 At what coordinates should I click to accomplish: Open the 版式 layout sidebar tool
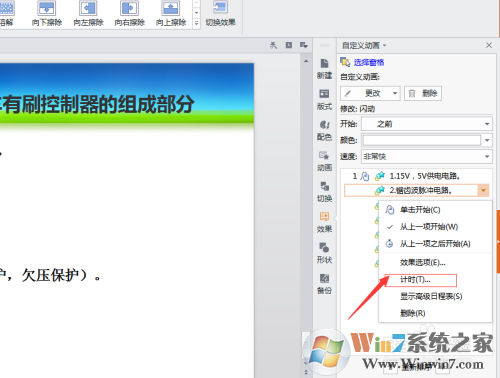pyautogui.click(x=324, y=100)
